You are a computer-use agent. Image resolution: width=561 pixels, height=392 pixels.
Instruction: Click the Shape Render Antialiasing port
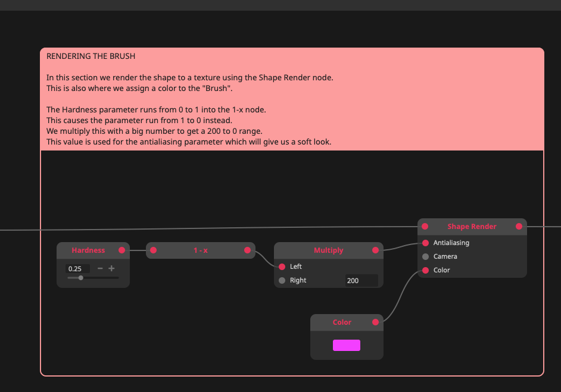426,243
